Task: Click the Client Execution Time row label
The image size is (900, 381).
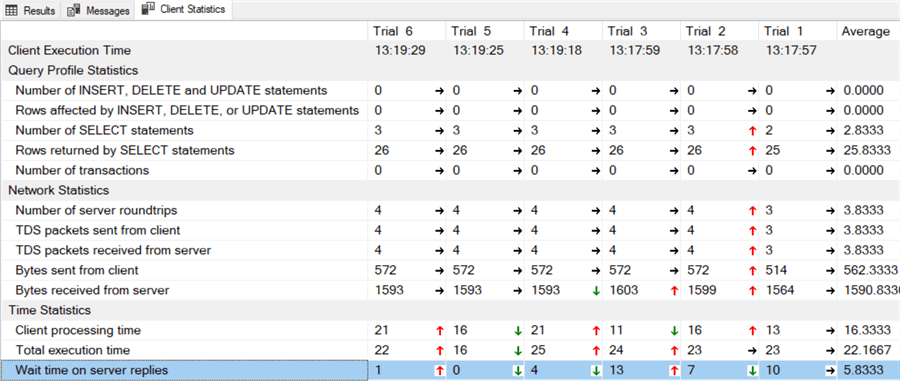Action: point(69,50)
